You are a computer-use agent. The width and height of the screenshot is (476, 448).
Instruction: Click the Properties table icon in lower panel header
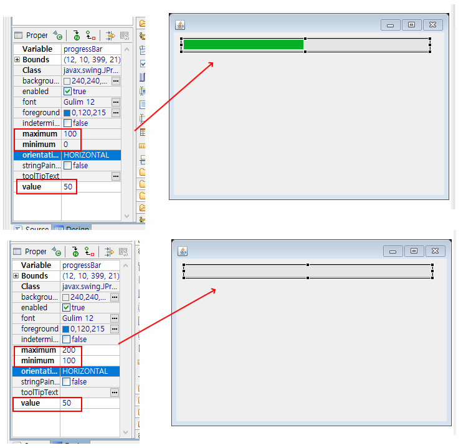point(17,251)
